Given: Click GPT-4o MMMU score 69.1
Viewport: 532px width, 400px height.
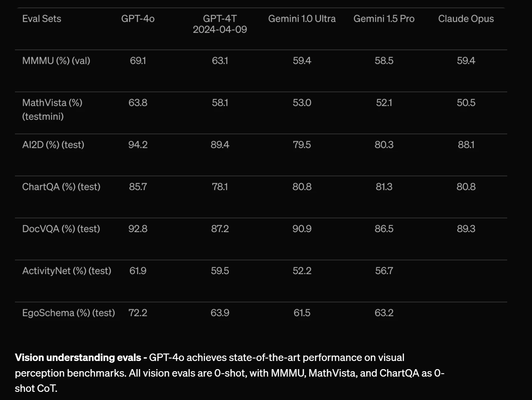Looking at the screenshot, I should pos(138,61).
